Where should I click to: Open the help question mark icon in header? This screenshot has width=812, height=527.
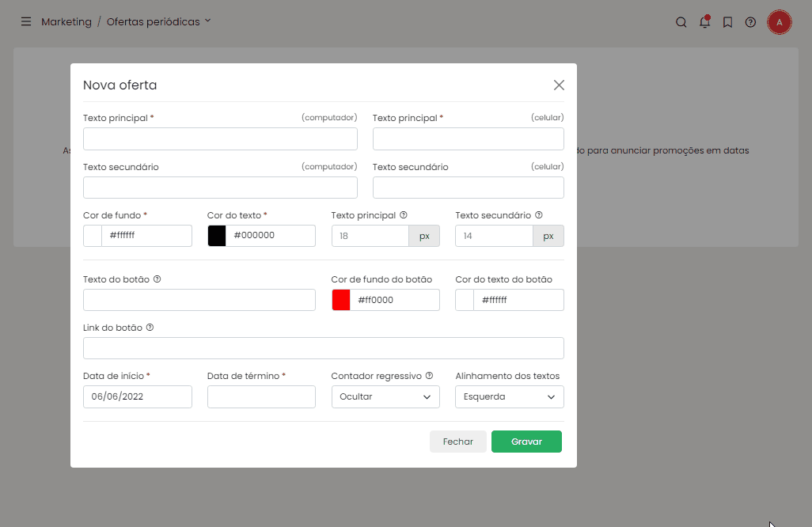coord(750,22)
